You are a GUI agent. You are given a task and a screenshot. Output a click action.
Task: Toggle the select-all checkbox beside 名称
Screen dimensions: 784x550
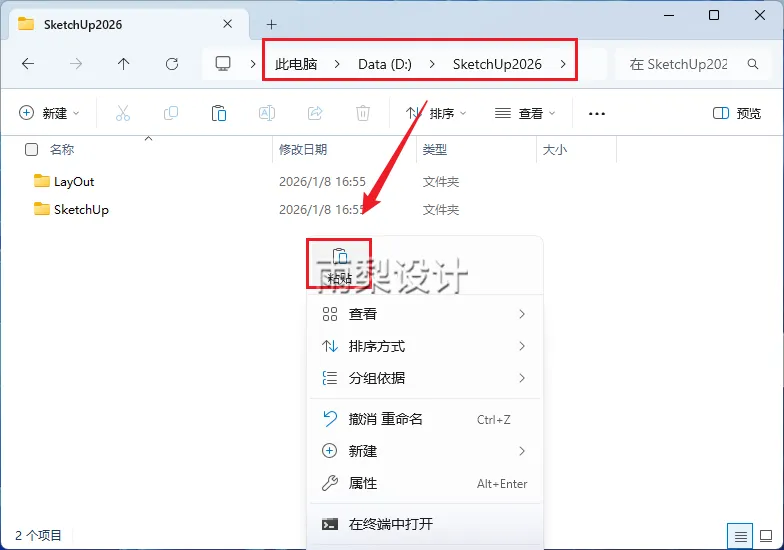pos(32,150)
